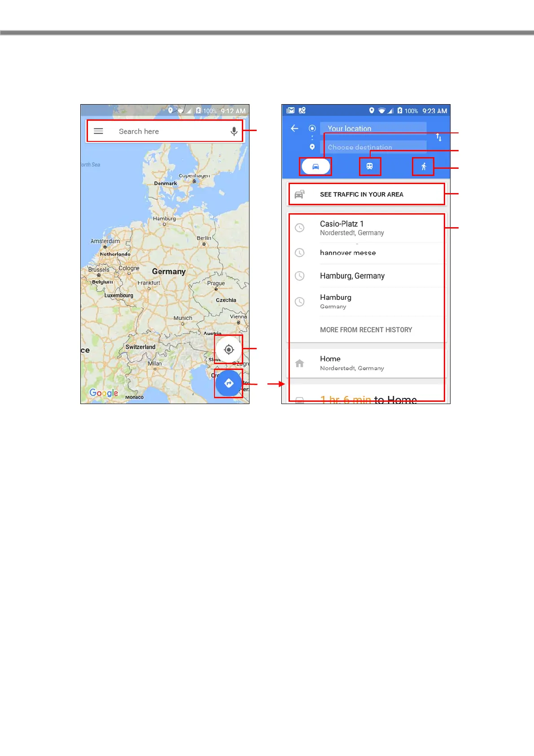
Task: Choose Casio-Platz 1 from recent history
Action: [367, 228]
